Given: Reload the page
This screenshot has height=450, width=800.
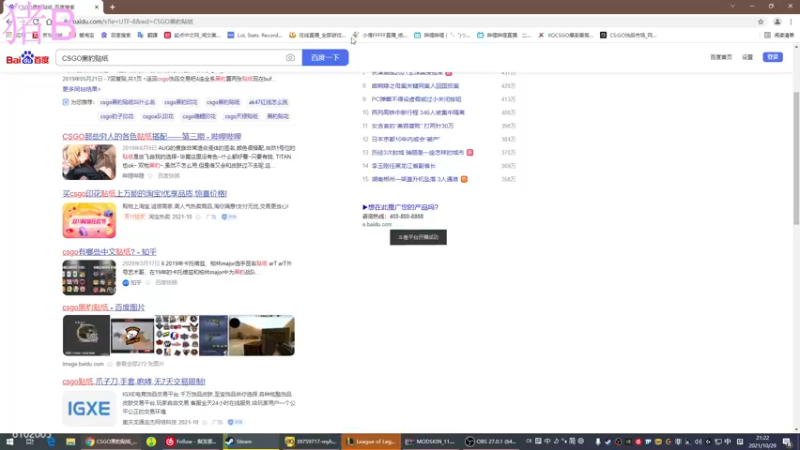Looking at the screenshot, I should (36, 21).
